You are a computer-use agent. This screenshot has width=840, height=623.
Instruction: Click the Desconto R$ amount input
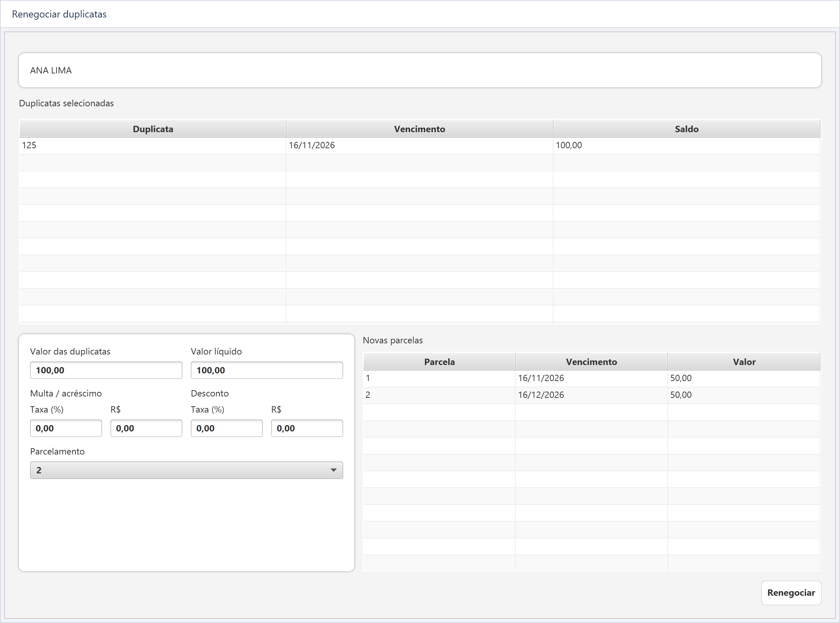307,428
